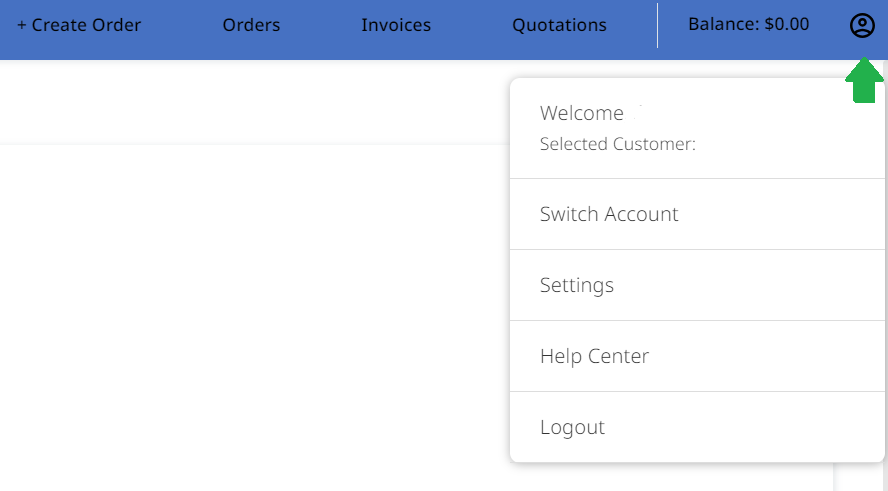Click the Selected Customer label
888x491 pixels.
point(617,144)
